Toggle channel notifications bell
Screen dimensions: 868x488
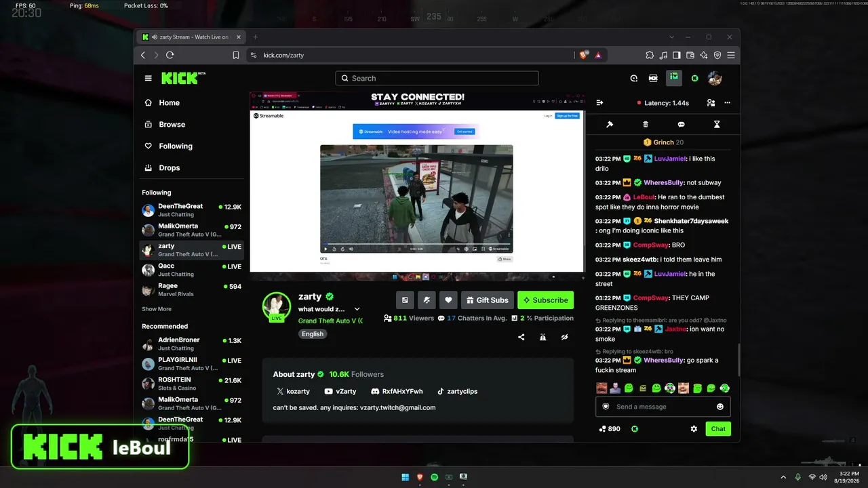coord(427,300)
